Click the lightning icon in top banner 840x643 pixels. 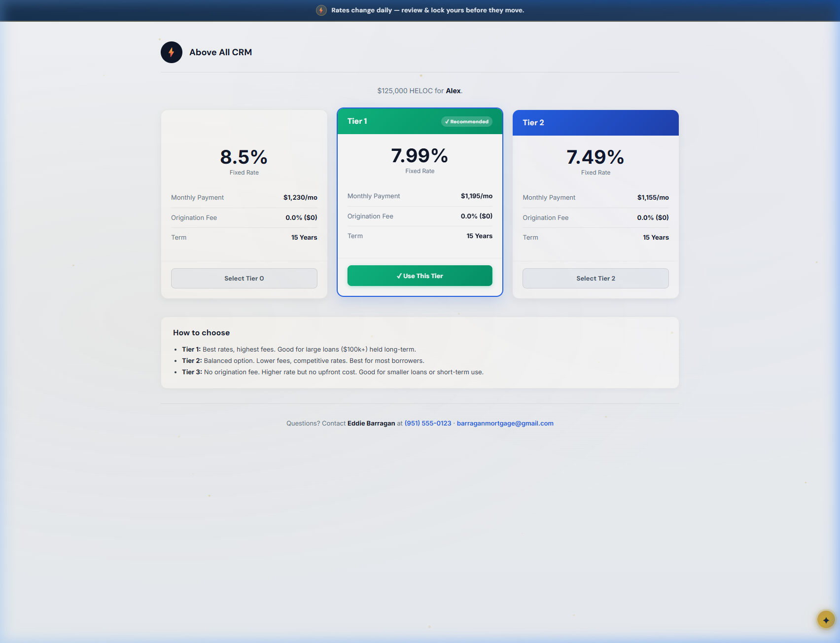pos(321,10)
